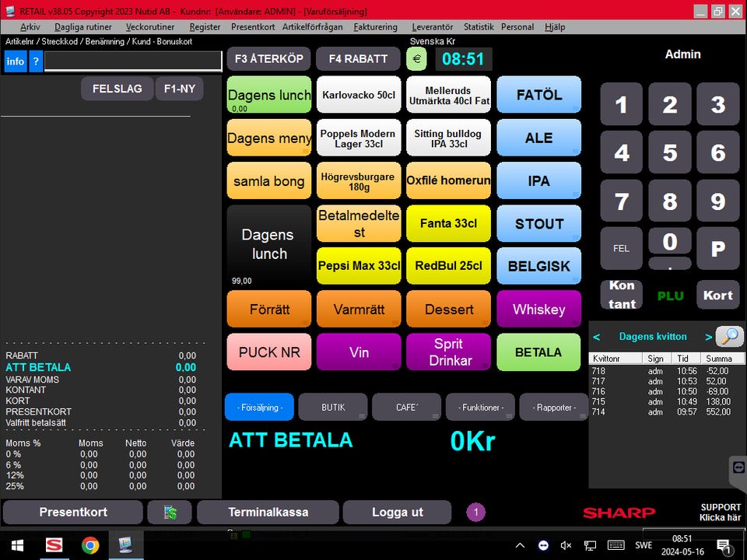Click the purple number 1 badge
Image resolution: width=747 pixels, height=560 pixels.
475,512
